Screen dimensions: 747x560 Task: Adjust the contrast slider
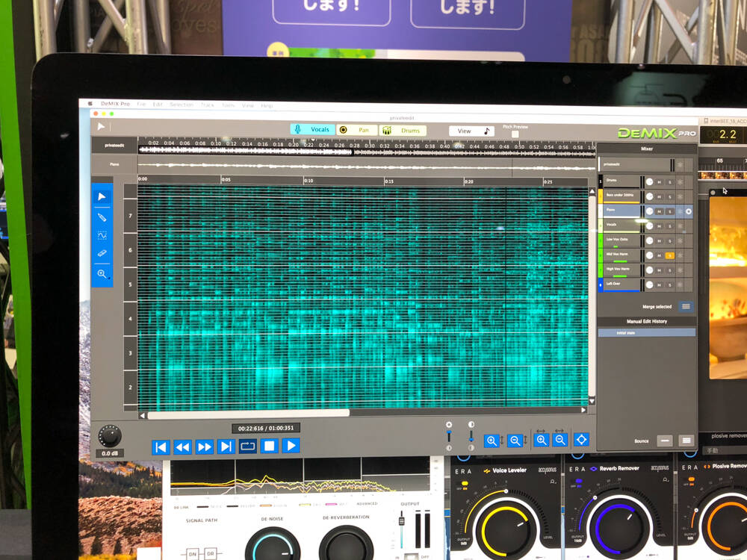471,436
